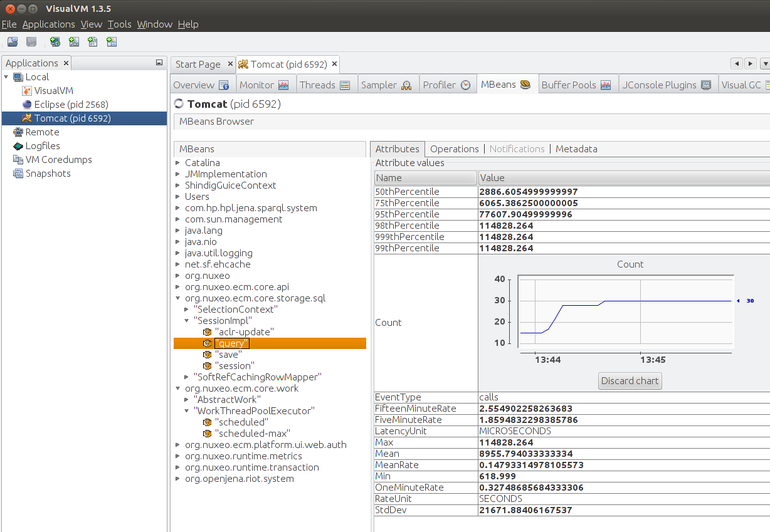Image resolution: width=770 pixels, height=532 pixels.
Task: Open the Help menu
Action: tap(188, 24)
